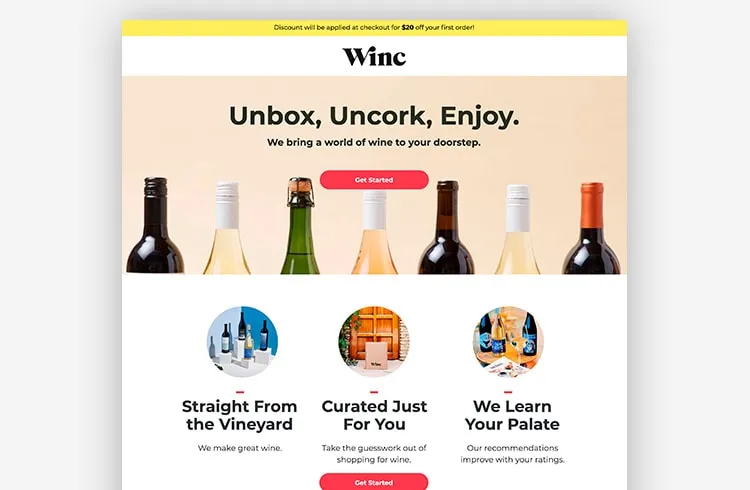Select the circular wine and food image
Viewport: 750px width, 490px height.
tap(508, 342)
